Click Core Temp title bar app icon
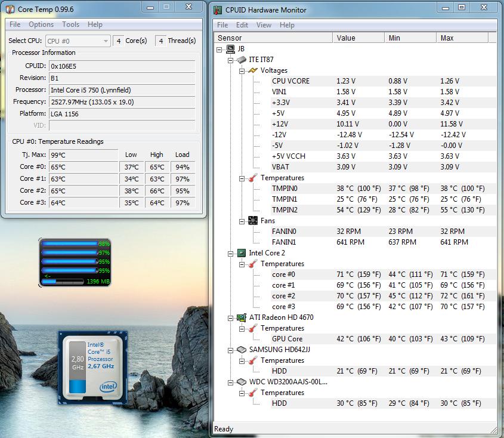This screenshot has width=504, height=438. pyautogui.click(x=10, y=10)
